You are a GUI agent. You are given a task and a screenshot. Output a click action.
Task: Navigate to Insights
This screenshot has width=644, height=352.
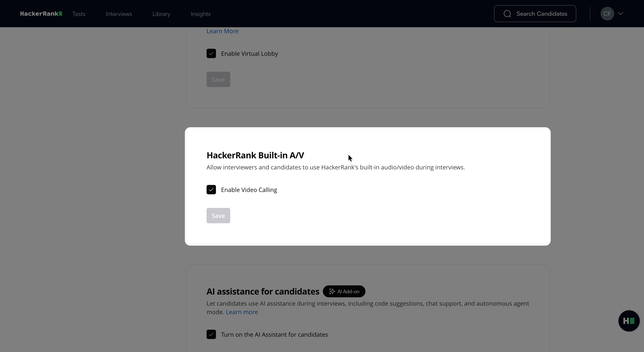pyautogui.click(x=200, y=14)
